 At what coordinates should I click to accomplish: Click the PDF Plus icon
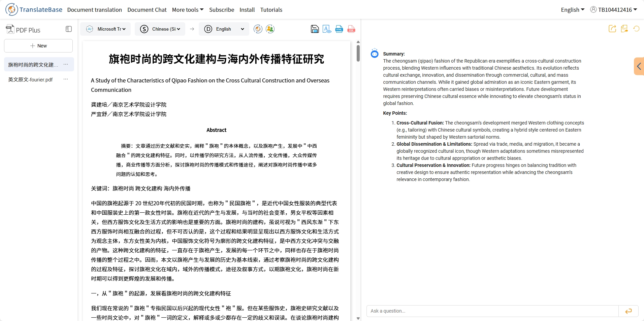tap(10, 29)
